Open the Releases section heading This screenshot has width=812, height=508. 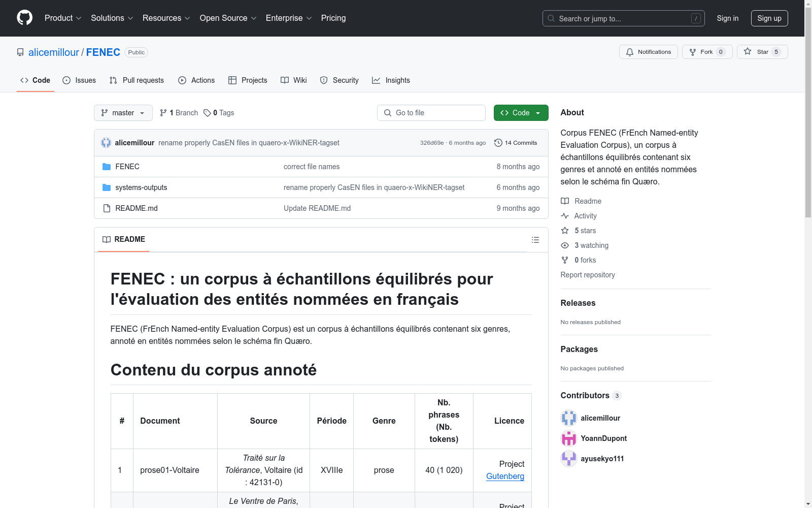click(x=578, y=303)
